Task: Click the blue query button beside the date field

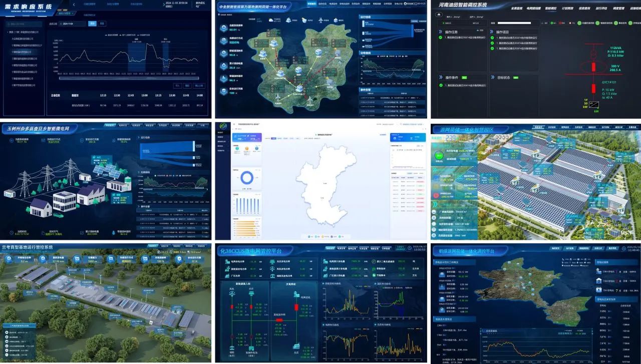Action: pyautogui.click(x=92, y=24)
